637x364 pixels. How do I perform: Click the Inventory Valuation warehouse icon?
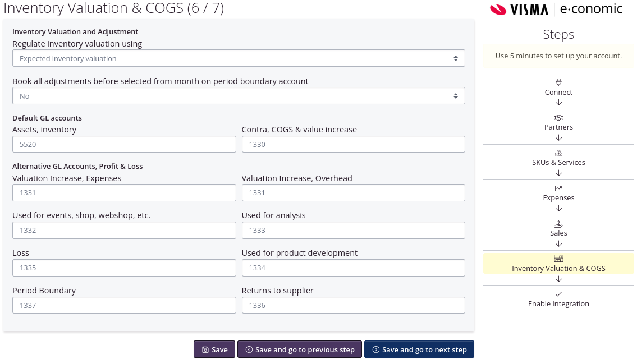click(x=558, y=259)
